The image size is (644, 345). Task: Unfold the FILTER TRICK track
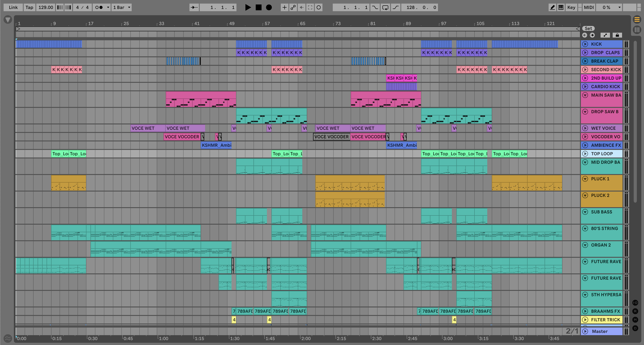point(585,319)
